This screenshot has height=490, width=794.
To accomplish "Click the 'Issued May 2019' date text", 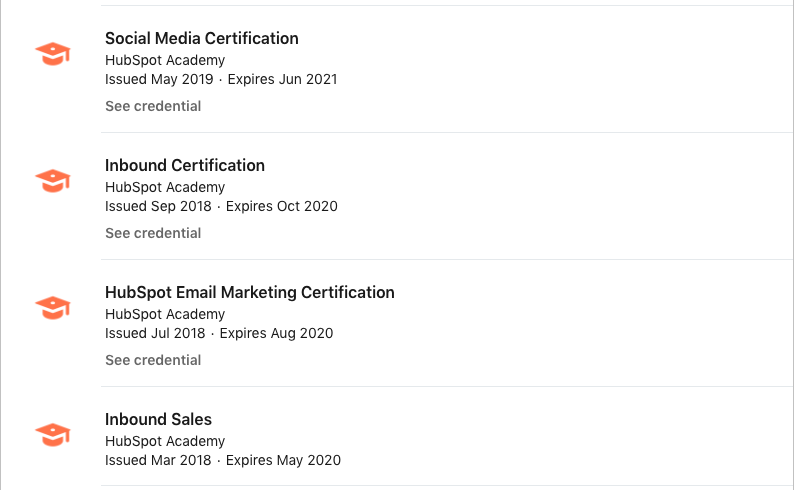I will pos(159,79).
